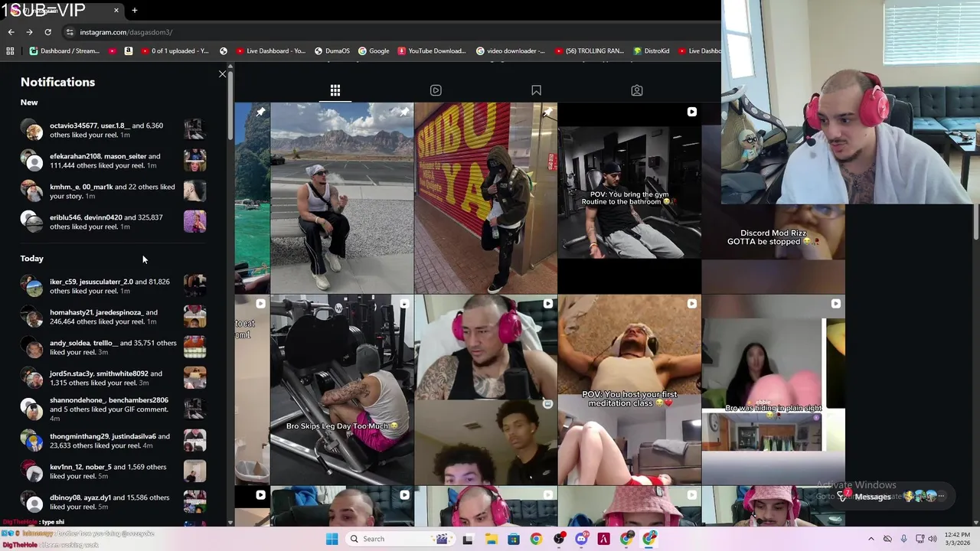Open Microsoft Store from taskbar
Screen dimensions: 980x551
point(513,539)
